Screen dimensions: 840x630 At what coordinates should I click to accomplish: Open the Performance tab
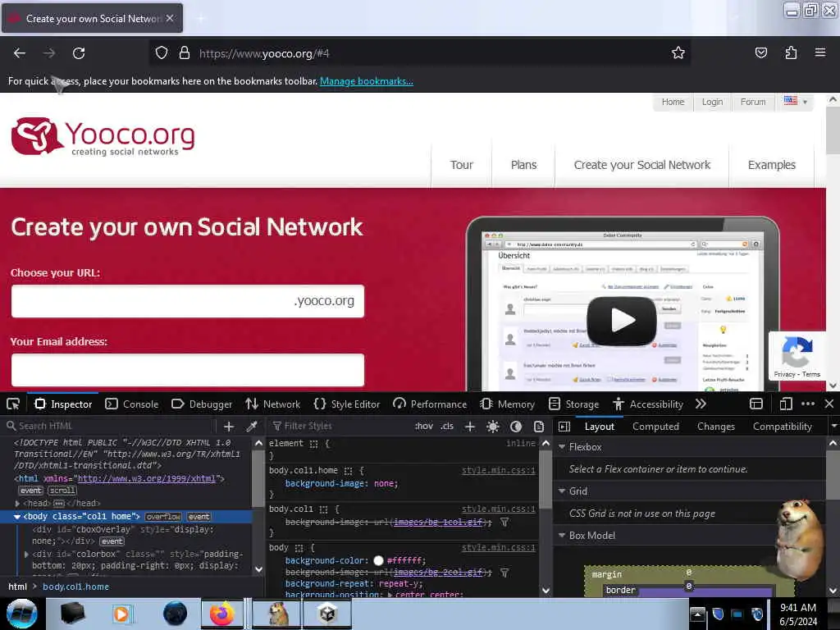click(x=430, y=404)
